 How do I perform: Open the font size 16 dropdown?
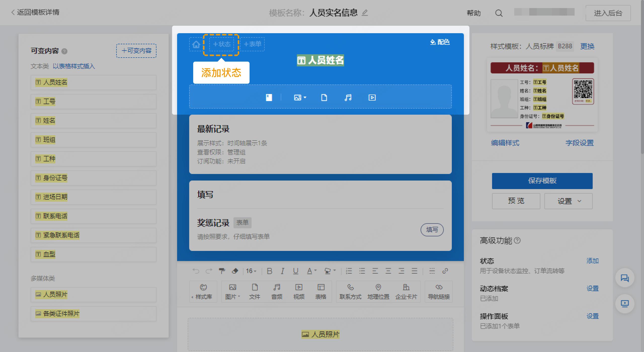coord(251,271)
